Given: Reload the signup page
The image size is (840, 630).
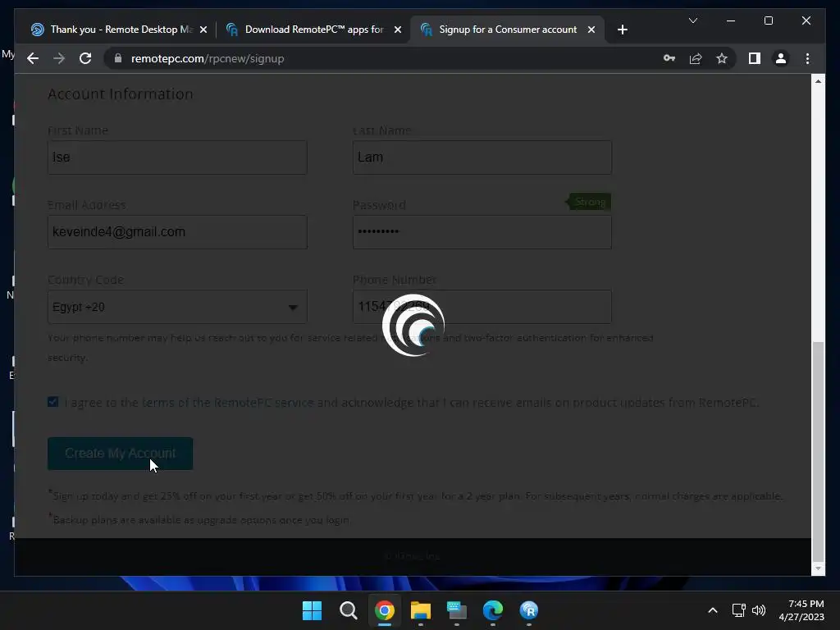Looking at the screenshot, I should (x=85, y=58).
